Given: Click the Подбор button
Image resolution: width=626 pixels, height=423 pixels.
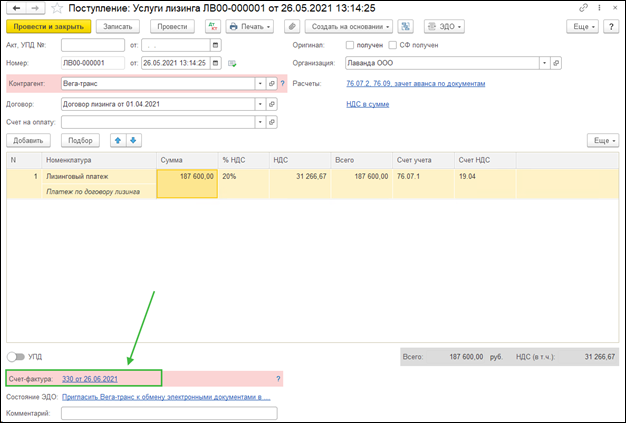Looking at the screenshot, I should click(x=80, y=140).
